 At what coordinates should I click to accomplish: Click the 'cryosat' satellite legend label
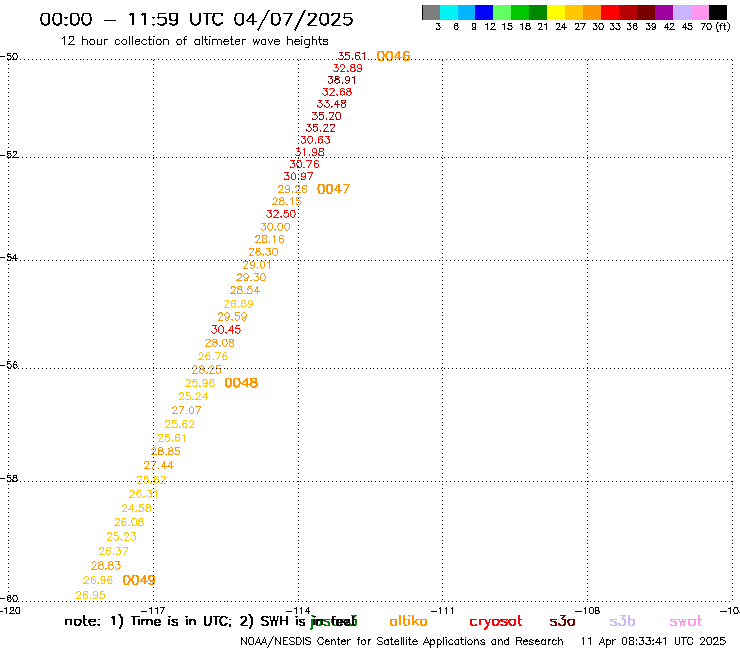496,622
